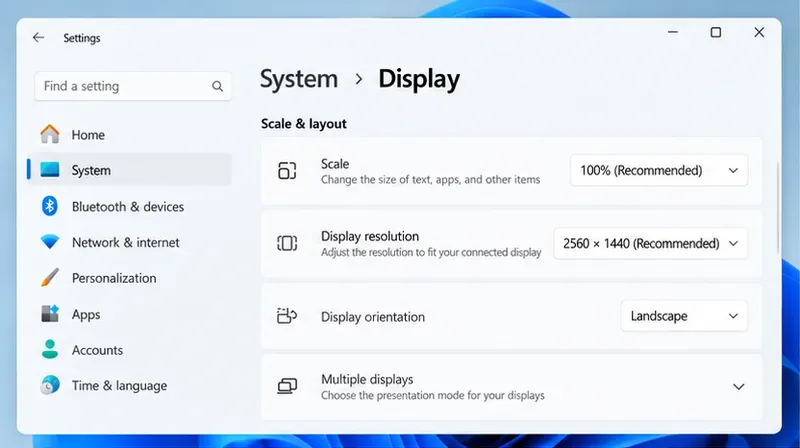Click the Settings window title text
Screen dimensions: 800x448
[x=82, y=38]
